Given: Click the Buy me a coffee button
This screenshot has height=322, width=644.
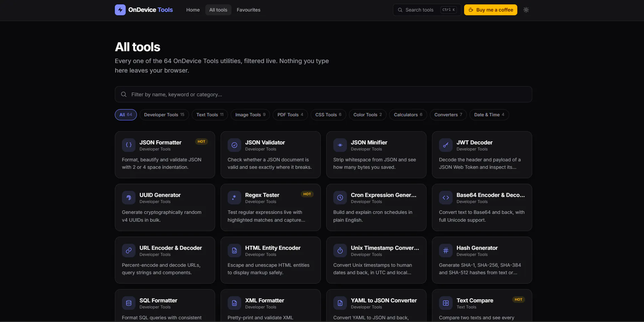Looking at the screenshot, I should click(x=491, y=10).
